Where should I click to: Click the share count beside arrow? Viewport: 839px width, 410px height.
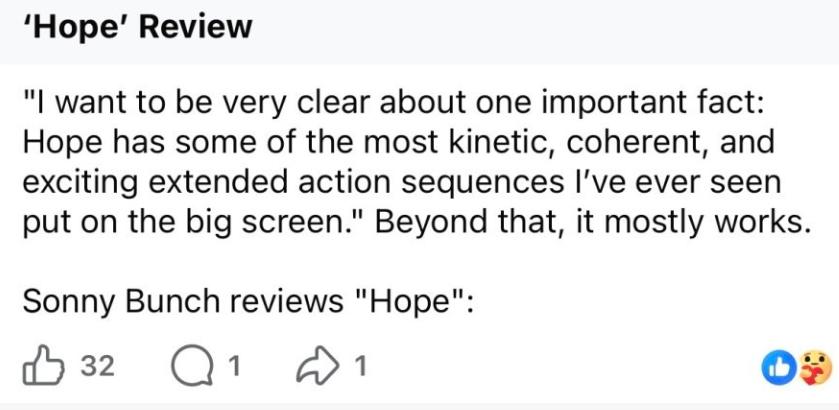(x=361, y=367)
